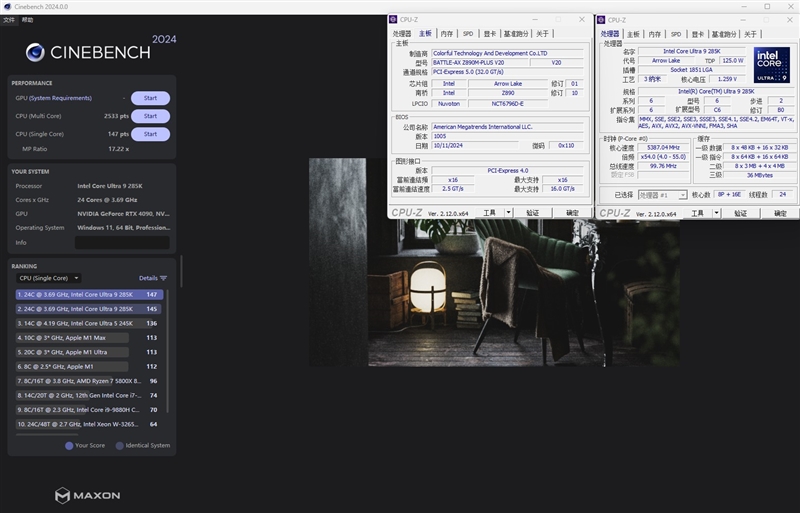Click the Details filter icon in Ranking
This screenshot has width=800, height=513.
[163, 278]
